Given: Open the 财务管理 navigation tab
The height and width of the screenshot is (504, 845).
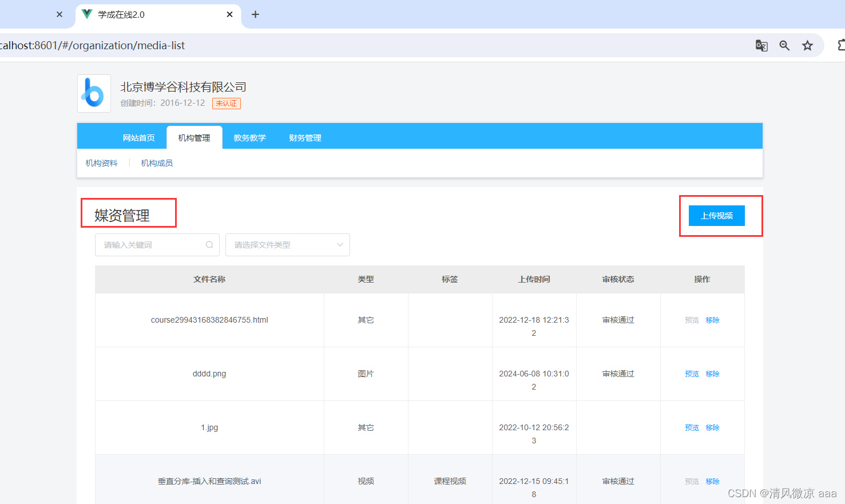Looking at the screenshot, I should (x=305, y=138).
